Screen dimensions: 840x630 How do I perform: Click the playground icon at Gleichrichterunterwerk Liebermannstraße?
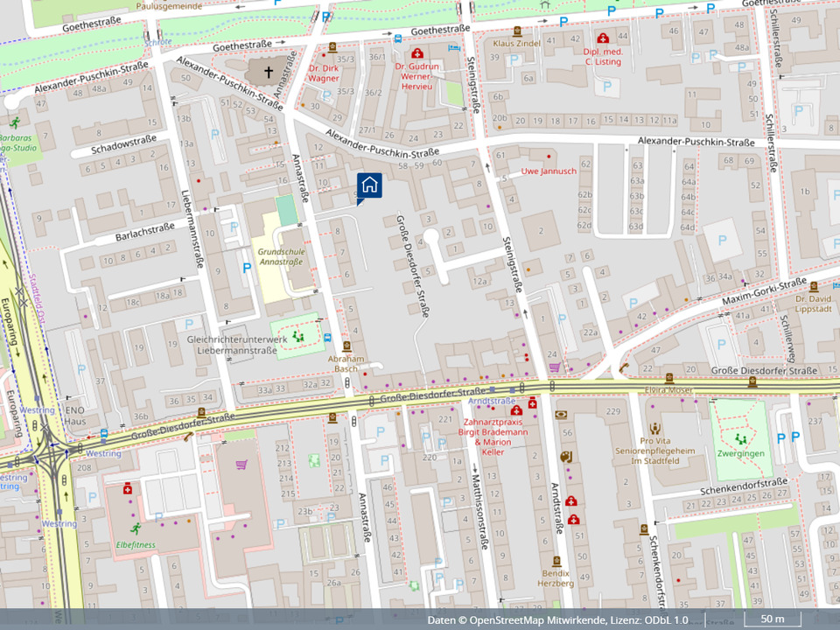point(298,335)
